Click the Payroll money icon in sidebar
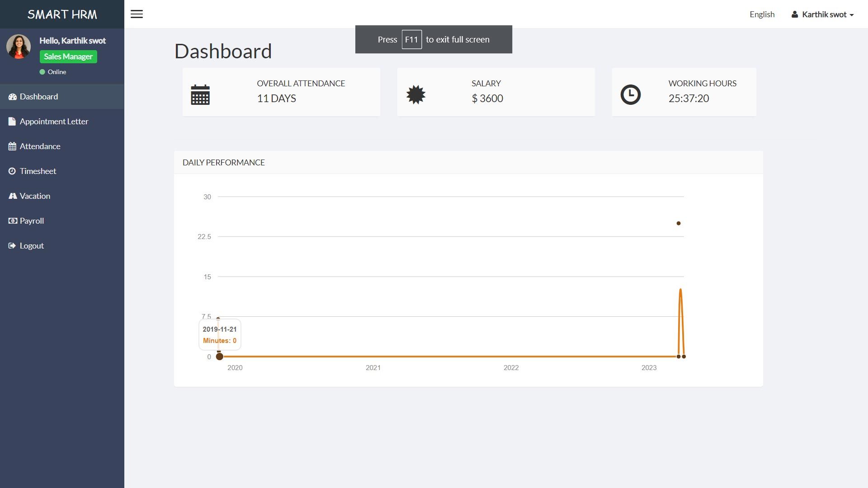868x488 pixels. 12,221
